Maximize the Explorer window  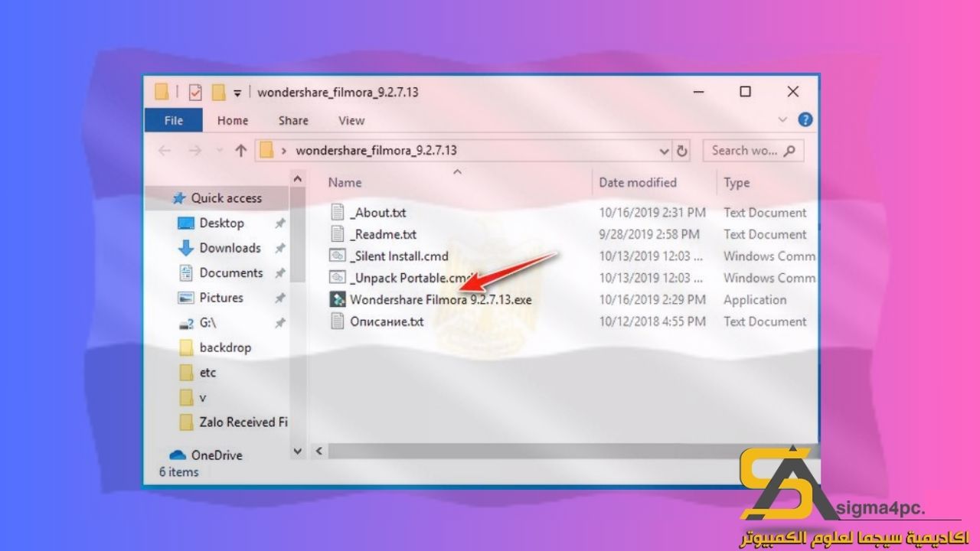[745, 92]
